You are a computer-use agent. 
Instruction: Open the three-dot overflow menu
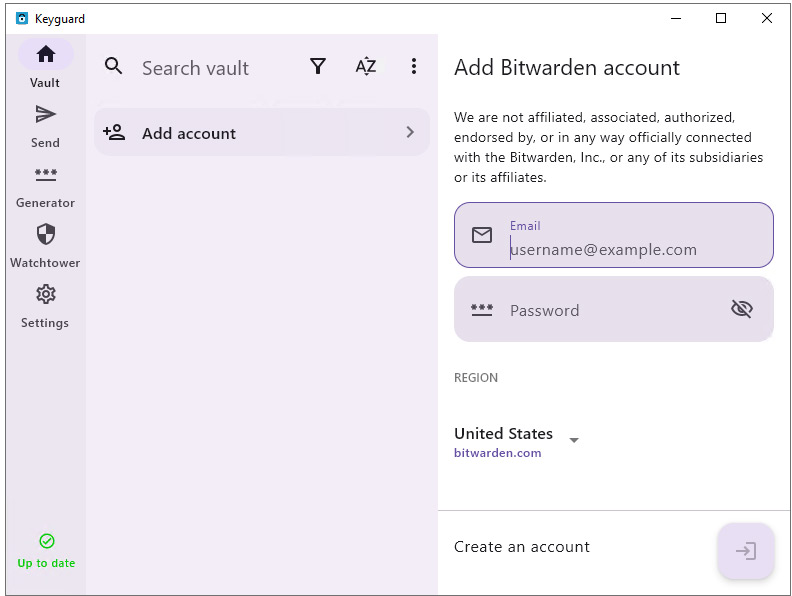point(414,66)
